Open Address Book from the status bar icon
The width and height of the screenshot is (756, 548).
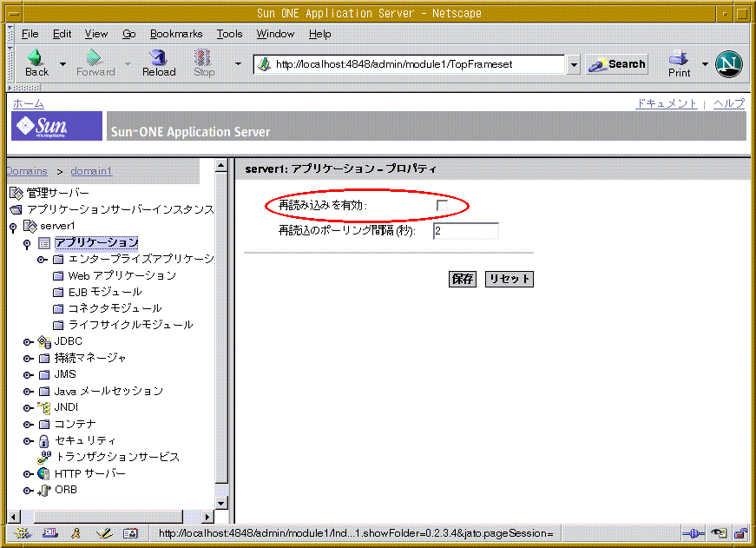tap(130, 533)
